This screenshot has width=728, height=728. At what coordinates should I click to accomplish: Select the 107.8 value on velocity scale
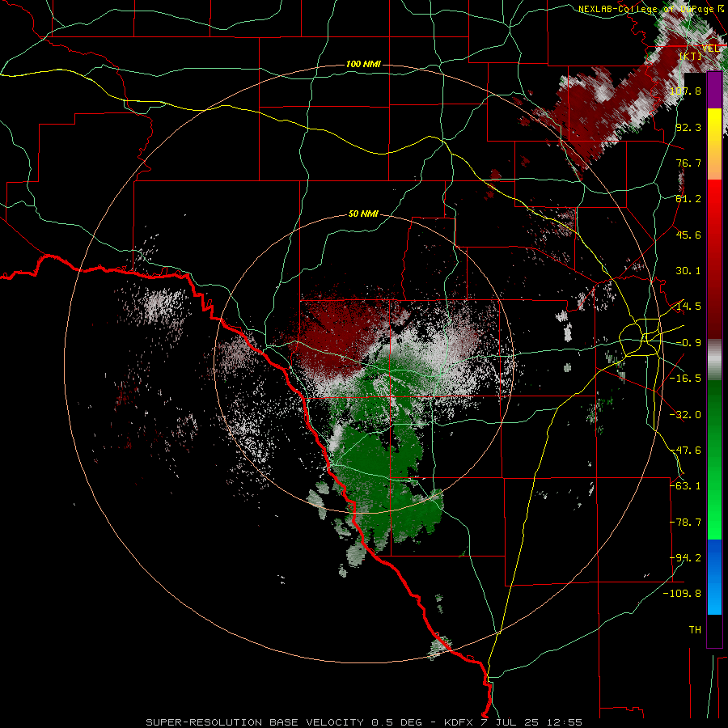pos(685,91)
